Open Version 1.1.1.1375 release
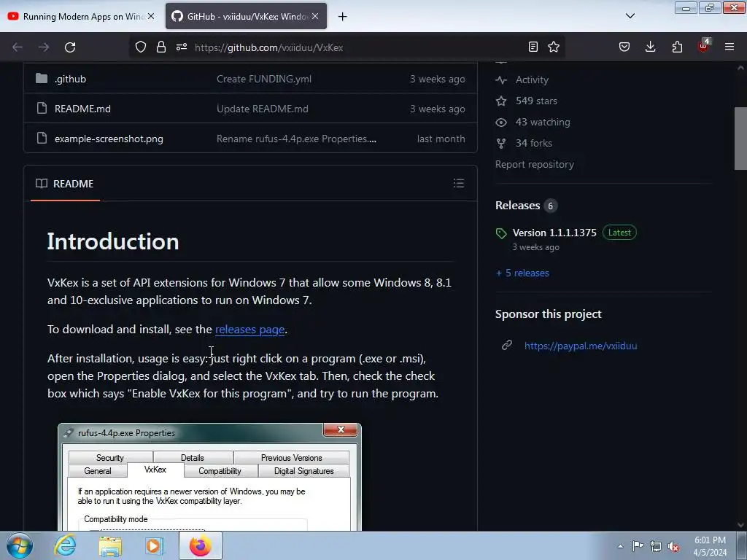Image resolution: width=747 pixels, height=560 pixels. (554, 233)
